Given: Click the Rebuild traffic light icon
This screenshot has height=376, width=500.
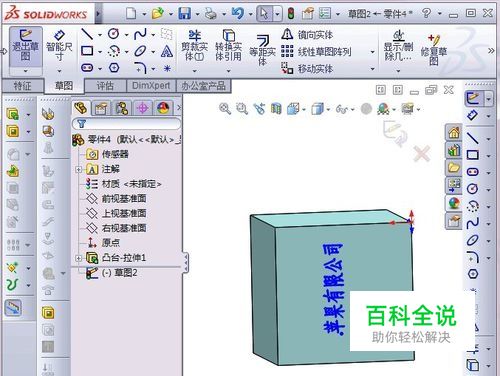Looking at the screenshot, I should [291, 14].
